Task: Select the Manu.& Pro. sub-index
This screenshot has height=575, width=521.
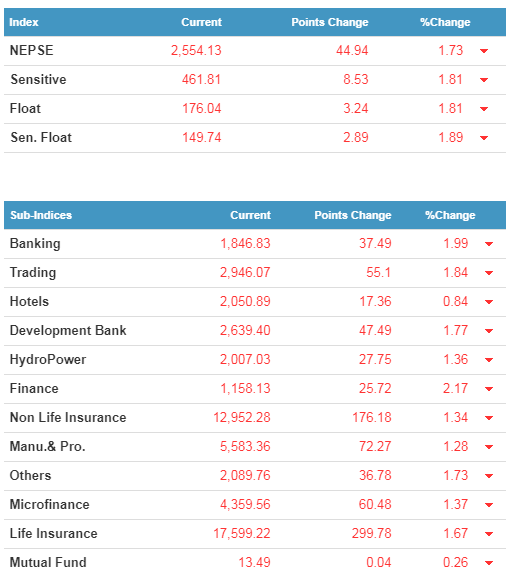Action: point(47,446)
